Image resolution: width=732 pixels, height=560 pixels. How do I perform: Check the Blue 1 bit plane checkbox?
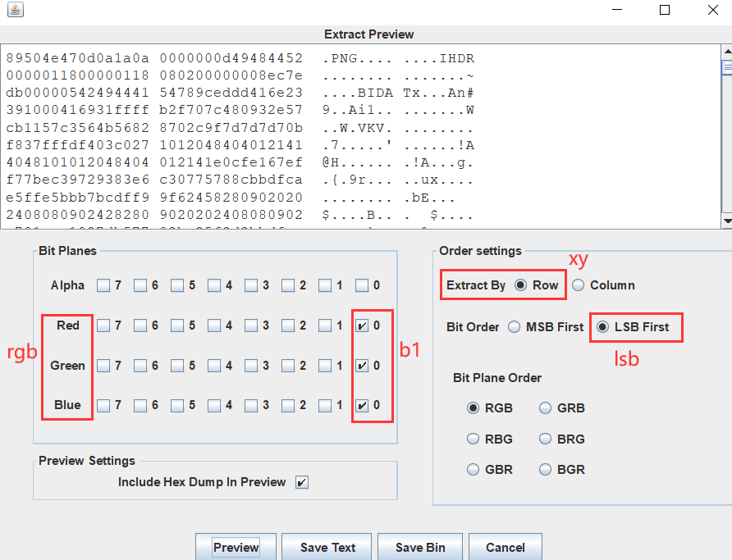tap(324, 405)
